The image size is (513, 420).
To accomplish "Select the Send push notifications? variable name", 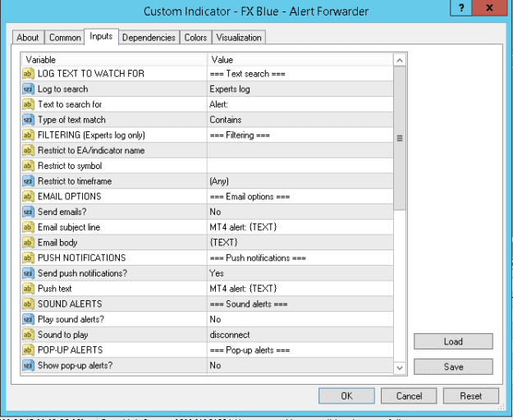I will (x=82, y=273).
